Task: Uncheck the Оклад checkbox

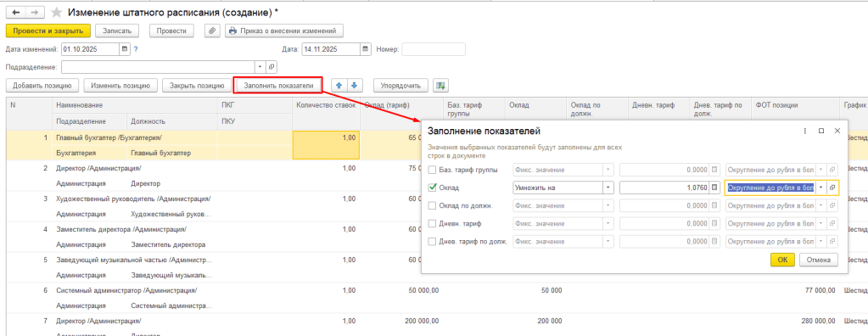Action: pos(433,188)
